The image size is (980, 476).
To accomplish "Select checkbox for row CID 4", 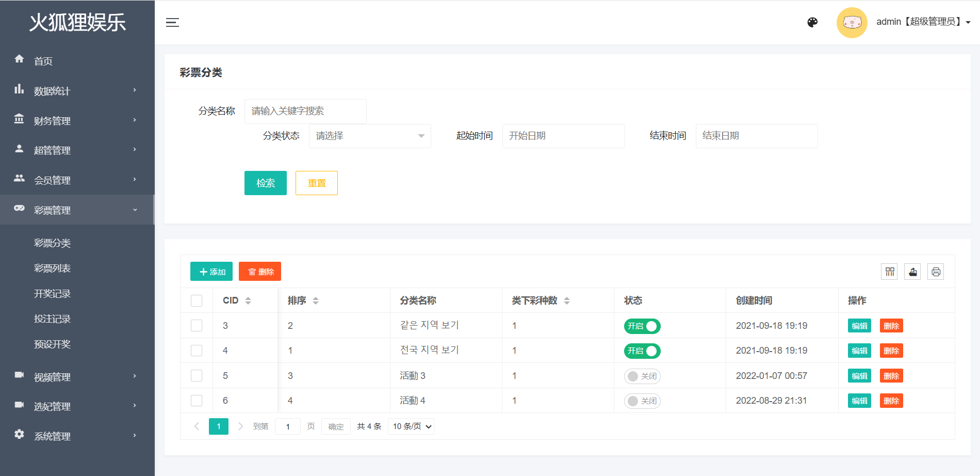I will [197, 351].
